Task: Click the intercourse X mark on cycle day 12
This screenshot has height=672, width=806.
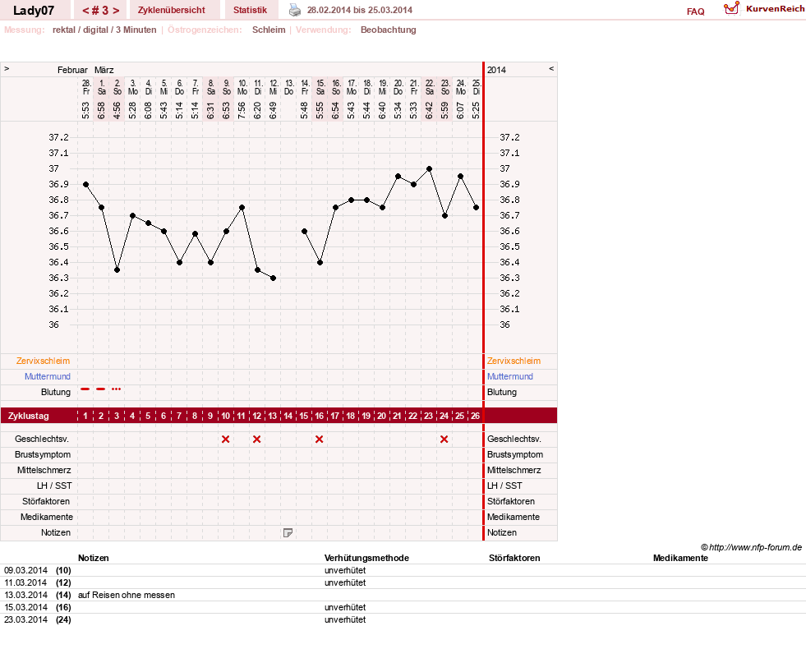Action: (256, 439)
